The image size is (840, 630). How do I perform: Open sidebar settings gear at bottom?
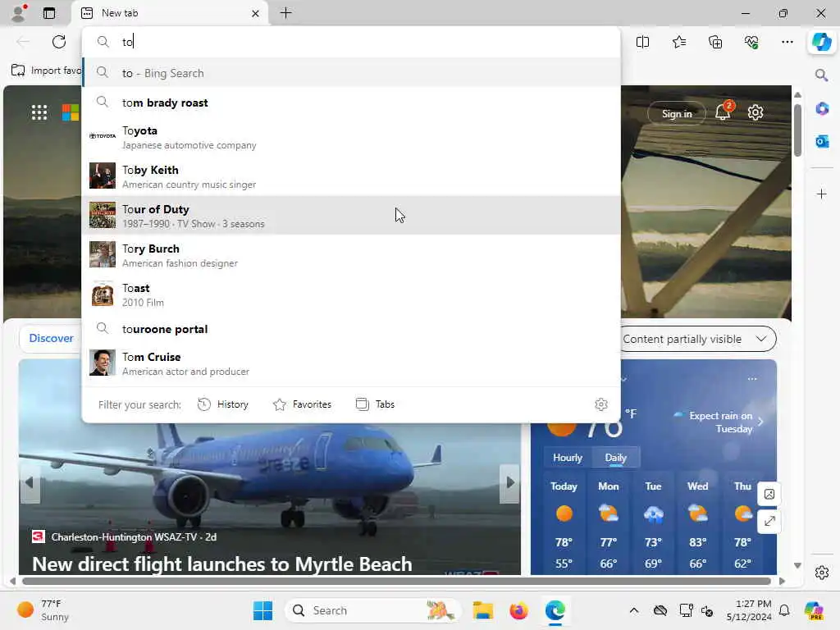[x=822, y=573]
